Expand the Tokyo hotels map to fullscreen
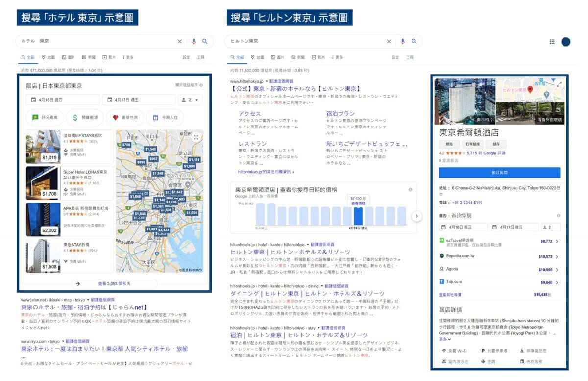Image resolution: width=588 pixels, height=381 pixels. tap(196, 137)
